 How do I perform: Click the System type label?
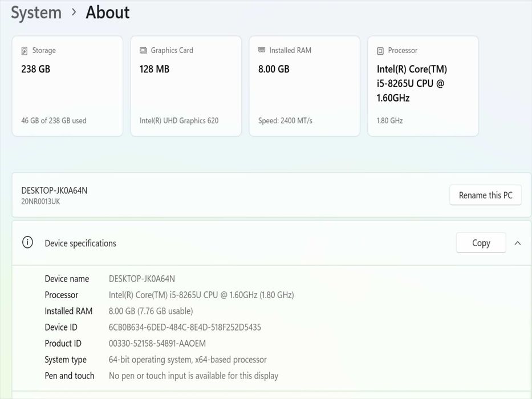click(x=66, y=360)
